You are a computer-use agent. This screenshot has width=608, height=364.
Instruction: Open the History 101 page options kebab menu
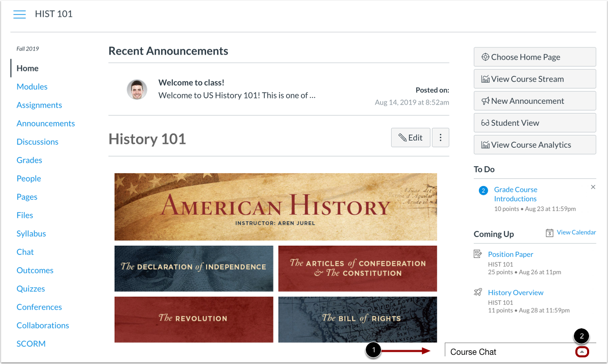(x=441, y=138)
